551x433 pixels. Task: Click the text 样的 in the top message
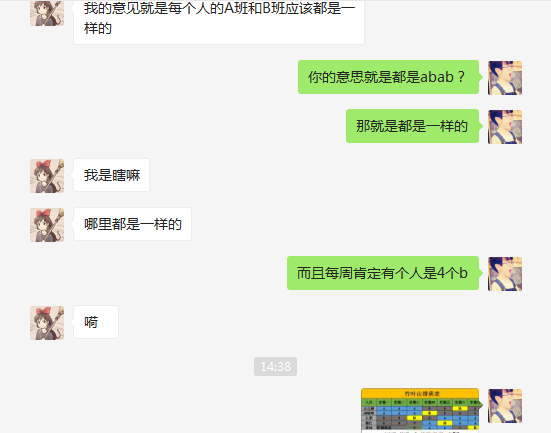pos(98,28)
